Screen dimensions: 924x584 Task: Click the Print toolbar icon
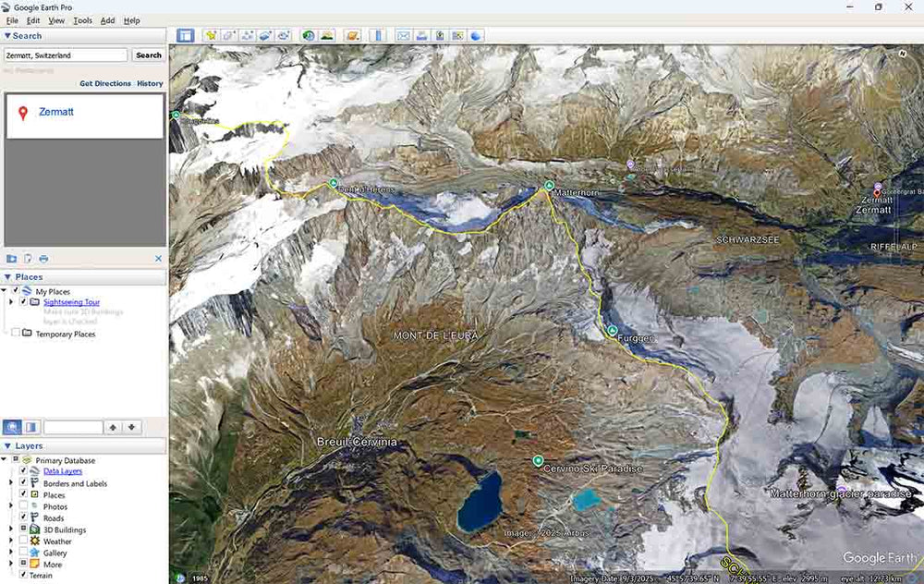[421, 35]
